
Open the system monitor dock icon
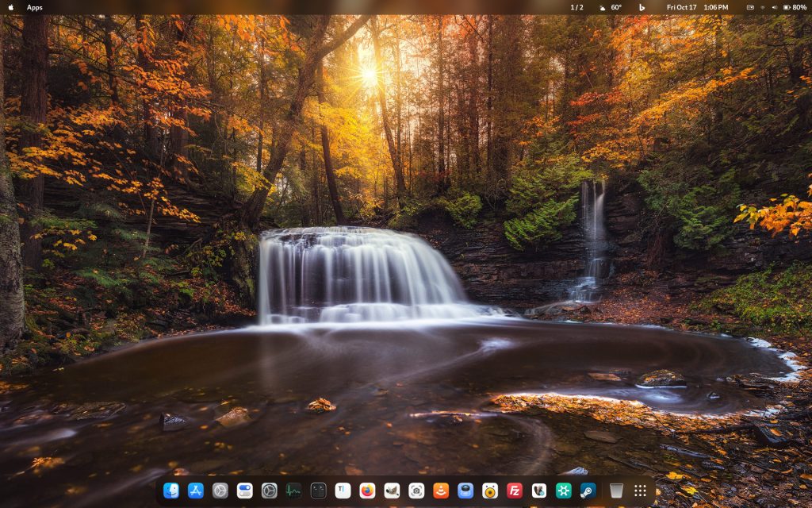294,491
